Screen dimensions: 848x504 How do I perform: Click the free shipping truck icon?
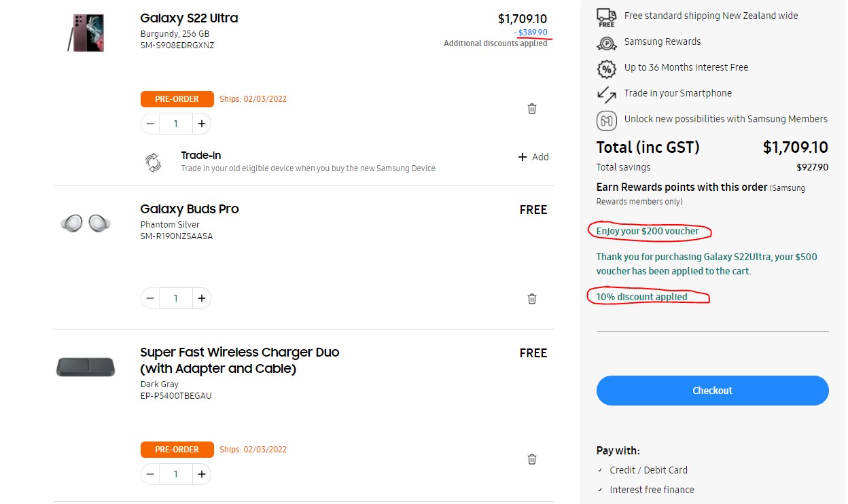pos(607,18)
